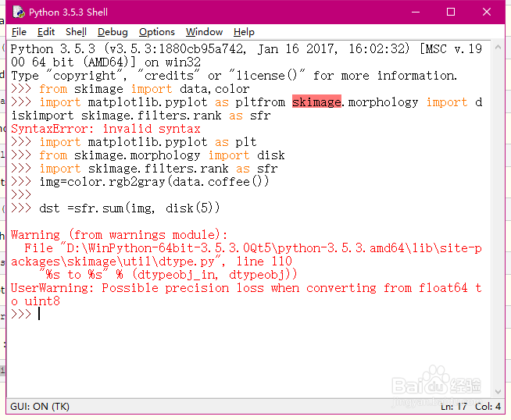Image resolution: width=511 pixels, height=420 pixels.
Task: Click the scrollbar up arrow
Action: click(498, 47)
